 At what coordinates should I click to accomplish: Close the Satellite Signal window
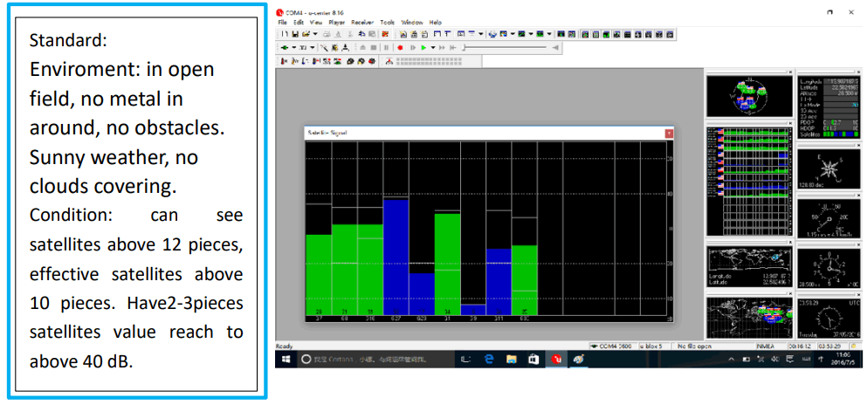pyautogui.click(x=669, y=133)
